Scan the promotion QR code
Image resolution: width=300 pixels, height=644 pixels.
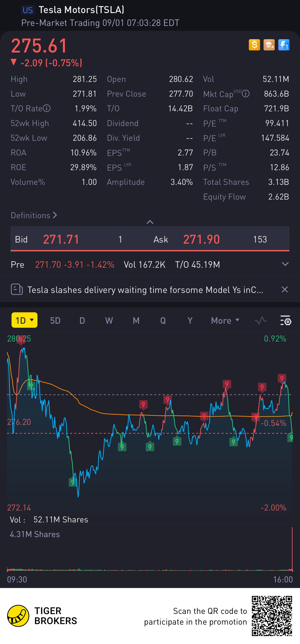point(272,616)
